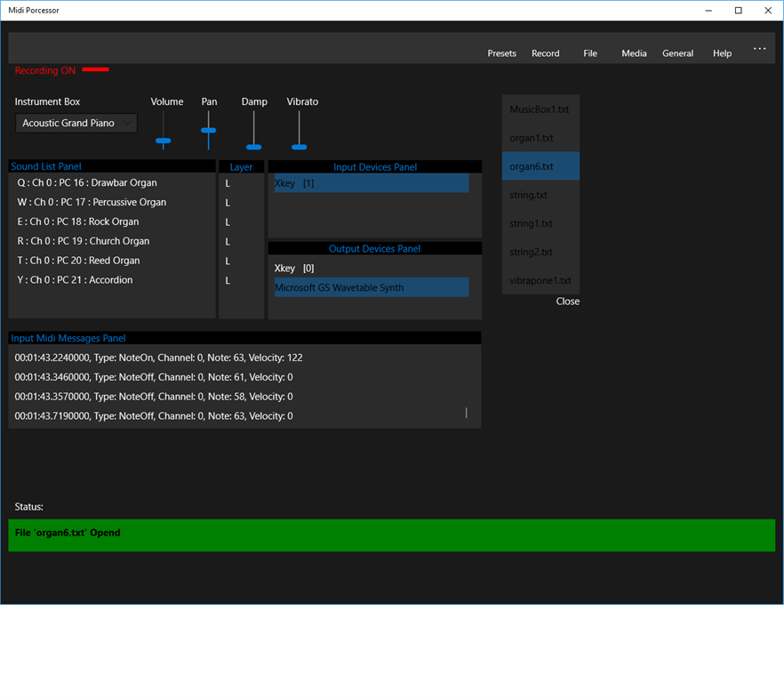Open the File menu
784x700 pixels.
pyautogui.click(x=590, y=53)
